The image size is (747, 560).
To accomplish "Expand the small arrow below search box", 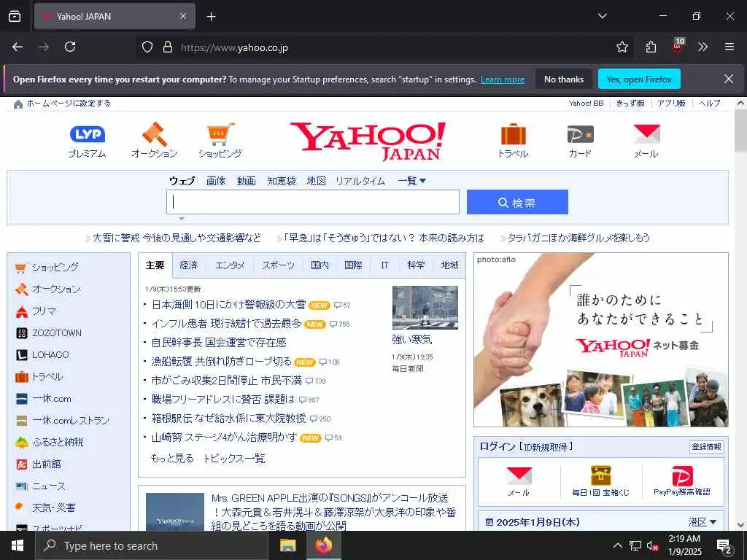I will pos(182,219).
